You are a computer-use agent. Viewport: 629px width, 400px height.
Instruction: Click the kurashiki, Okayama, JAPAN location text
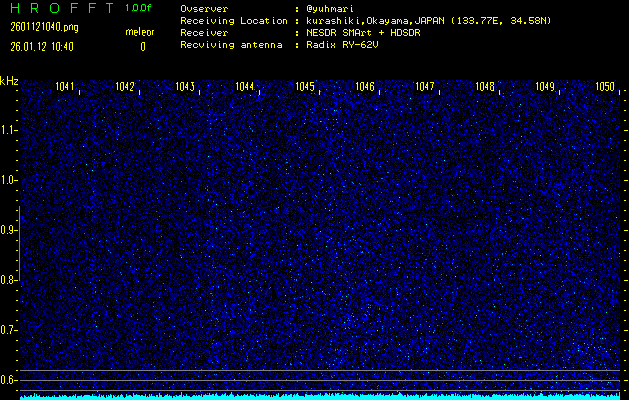coord(428,21)
